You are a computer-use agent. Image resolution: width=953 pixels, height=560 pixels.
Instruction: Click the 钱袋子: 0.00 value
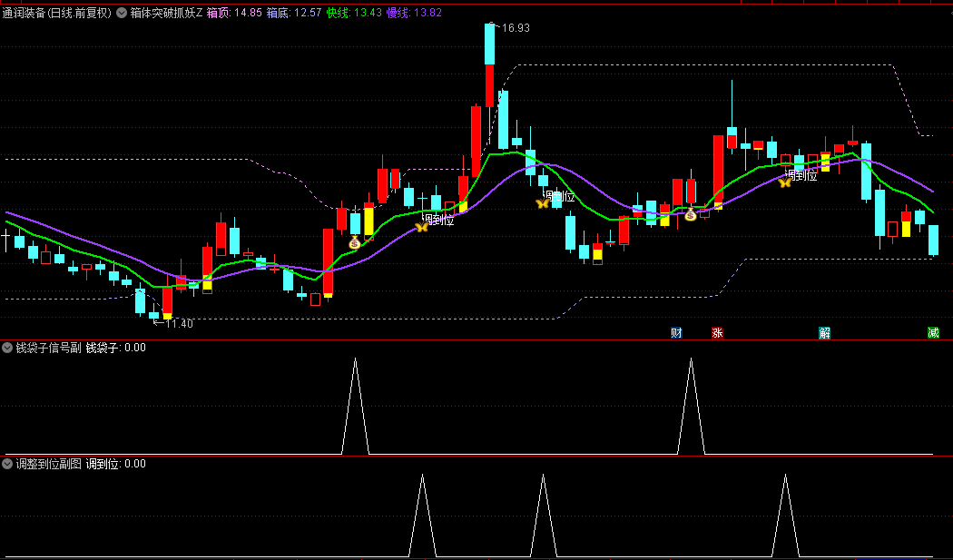[x=115, y=348]
